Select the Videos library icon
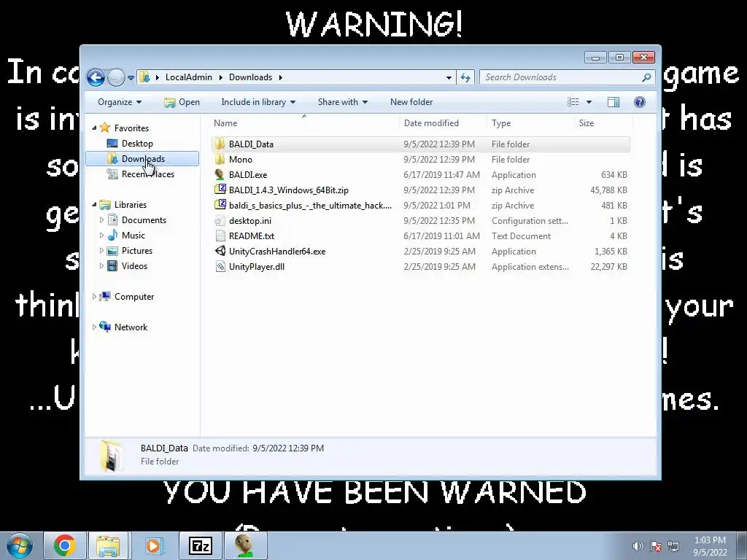747x560 pixels. pyautogui.click(x=112, y=265)
